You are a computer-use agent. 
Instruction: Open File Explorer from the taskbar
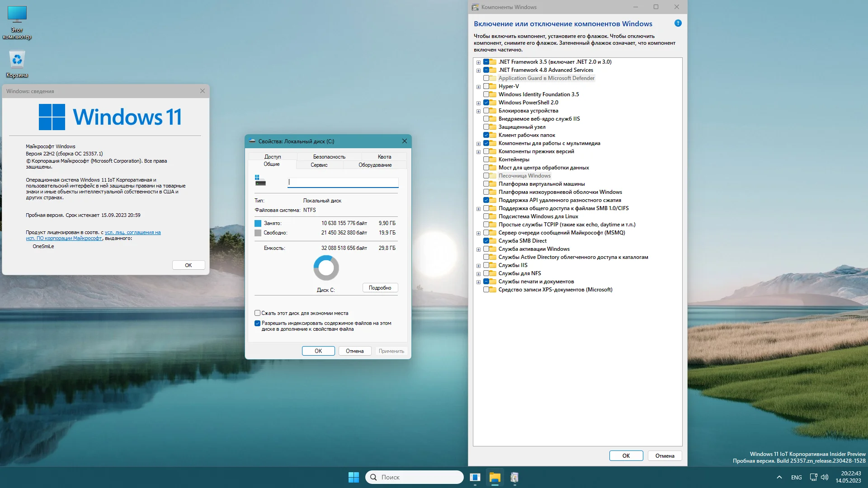tap(495, 477)
